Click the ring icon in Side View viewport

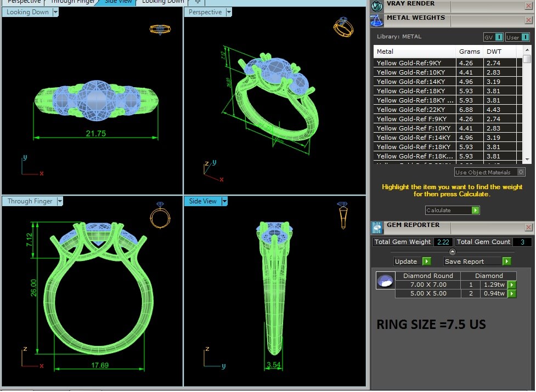(342, 215)
